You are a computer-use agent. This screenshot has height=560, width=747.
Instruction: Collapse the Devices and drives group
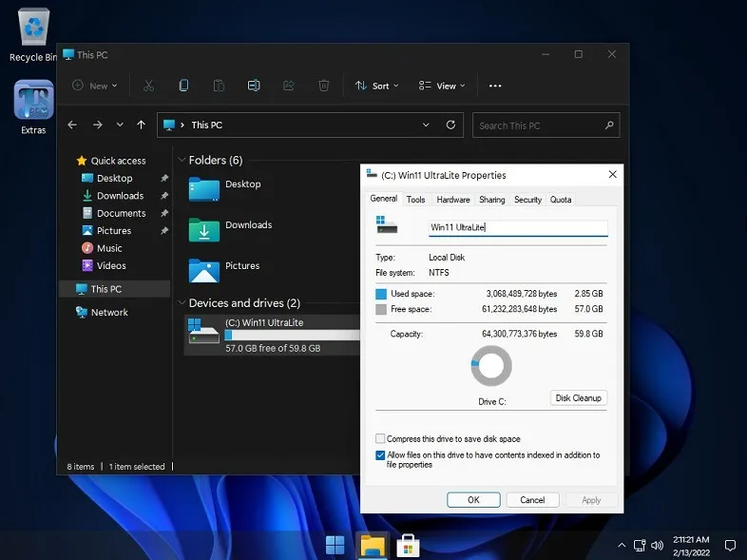tap(182, 302)
